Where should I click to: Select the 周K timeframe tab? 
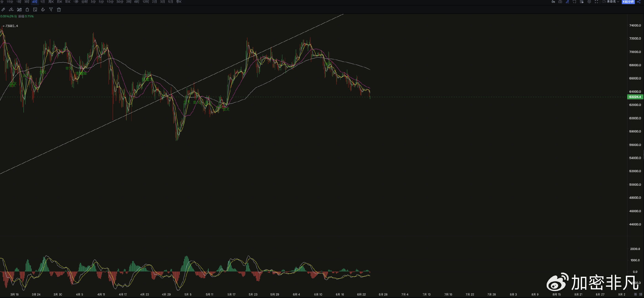coord(51,2)
